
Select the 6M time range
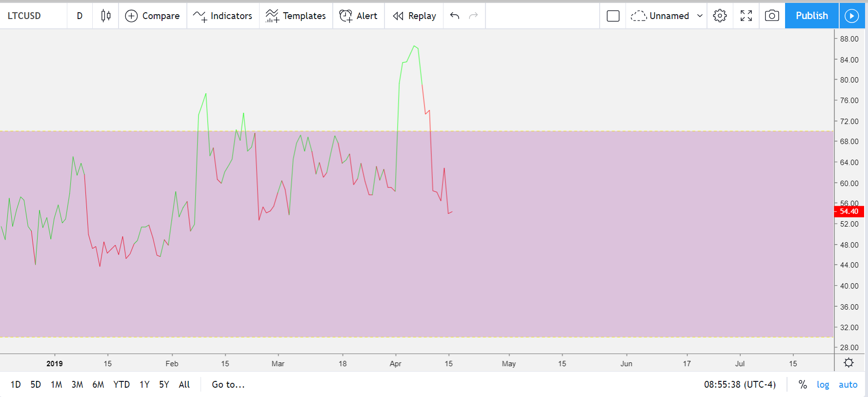pos(98,385)
